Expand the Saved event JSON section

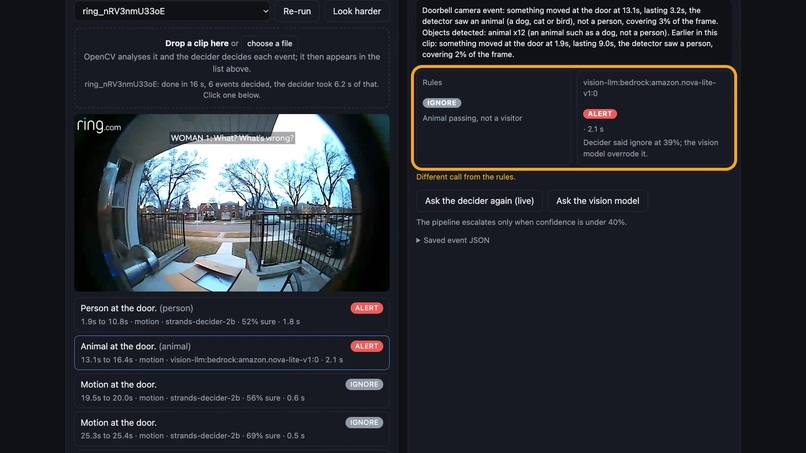[x=453, y=240]
